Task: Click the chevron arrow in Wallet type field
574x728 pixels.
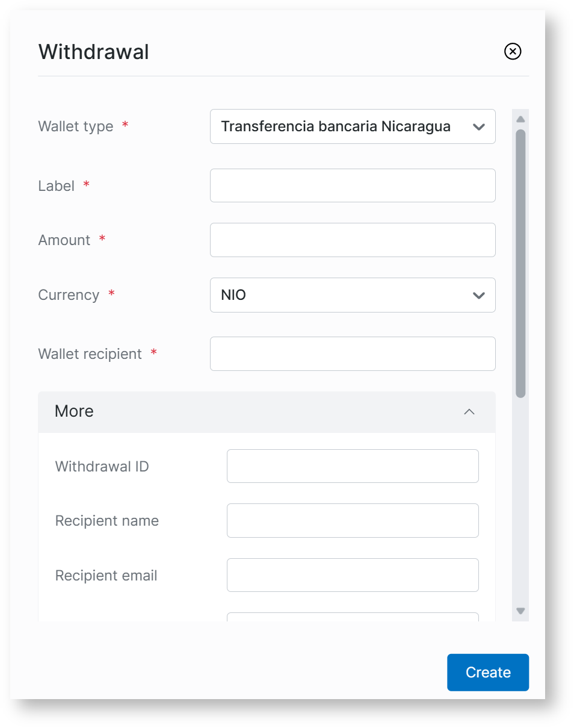Action: tap(478, 127)
